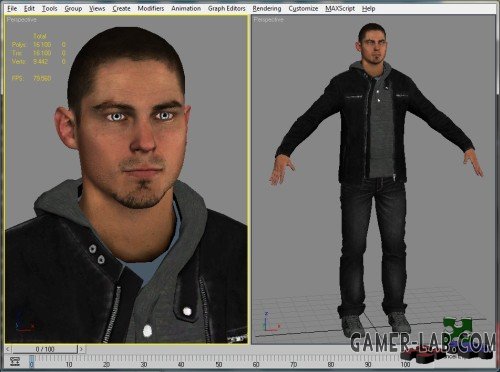Viewport: 500px width, 372px height.
Task: Open the Tools menu
Action: [49, 8]
